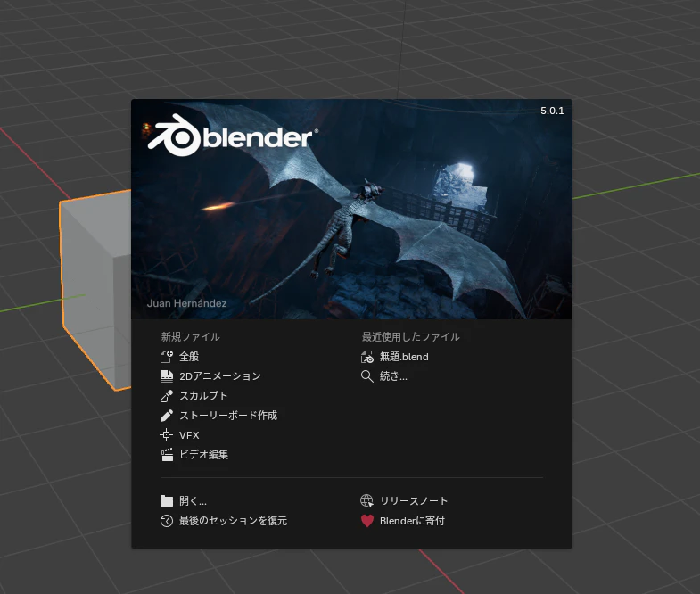The image size is (700, 594).
Task: Click the 2D animation file icon
Action: tap(167, 376)
